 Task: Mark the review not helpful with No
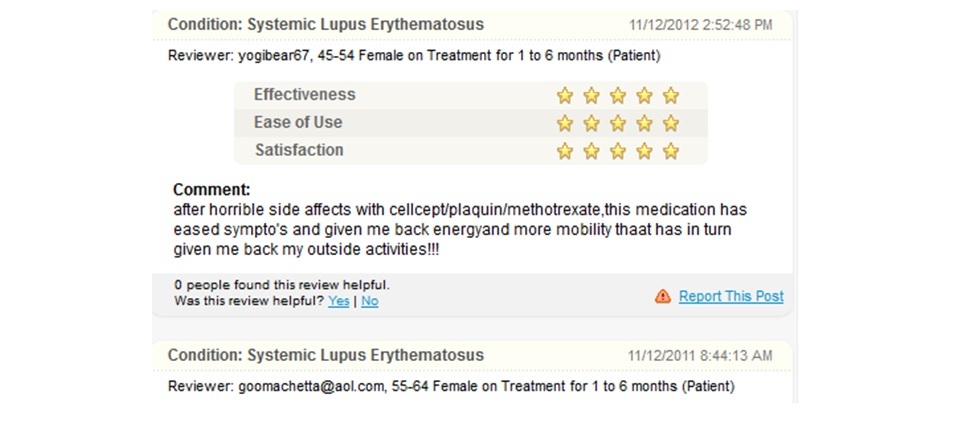369,301
